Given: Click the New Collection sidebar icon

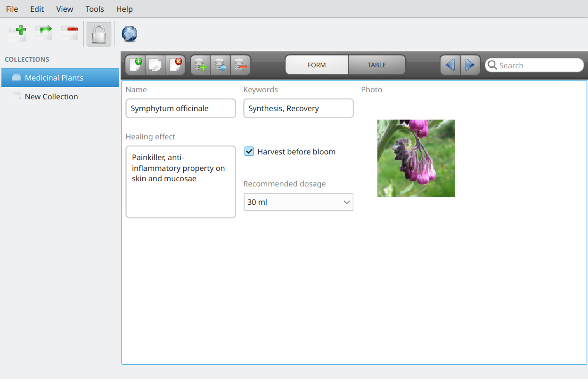Looking at the screenshot, I should 16,97.
